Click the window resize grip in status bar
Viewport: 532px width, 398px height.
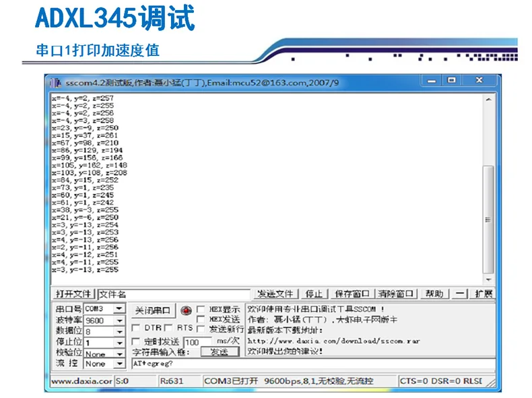pyautogui.click(x=491, y=383)
